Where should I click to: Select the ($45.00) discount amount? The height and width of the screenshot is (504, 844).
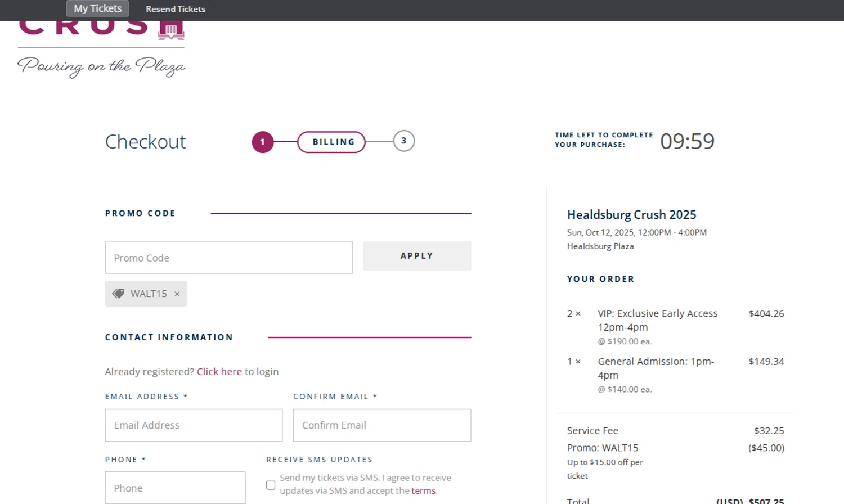766,448
